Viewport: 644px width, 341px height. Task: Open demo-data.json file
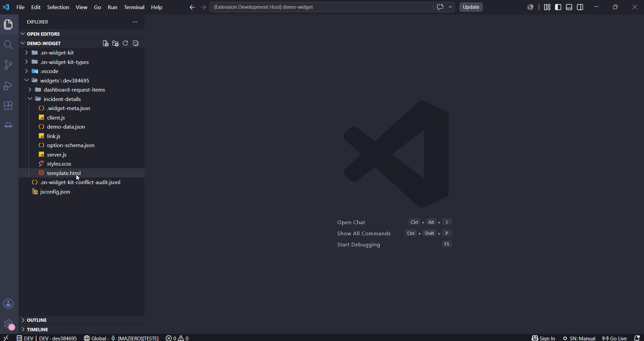(x=82, y=127)
